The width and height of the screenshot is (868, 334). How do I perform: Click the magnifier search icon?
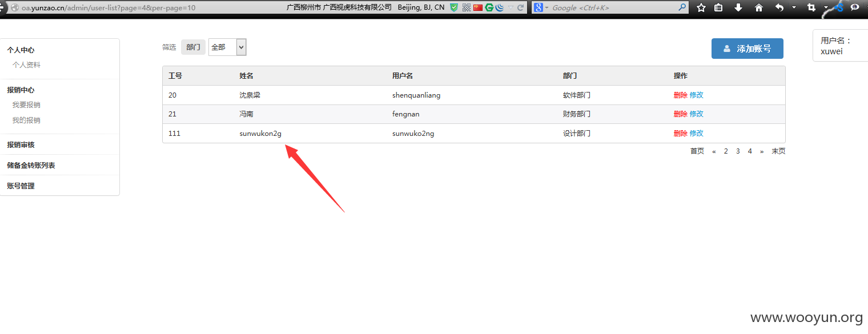point(682,7)
